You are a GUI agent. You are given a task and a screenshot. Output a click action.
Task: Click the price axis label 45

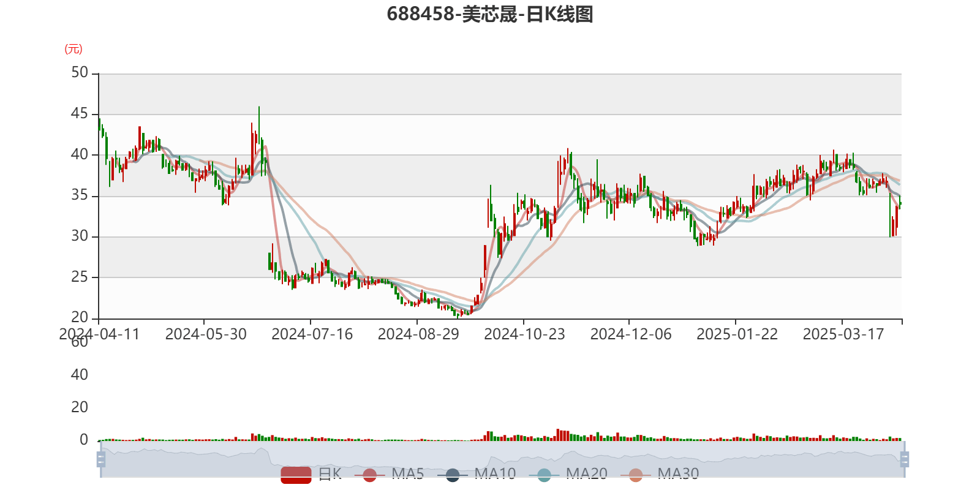click(80, 114)
